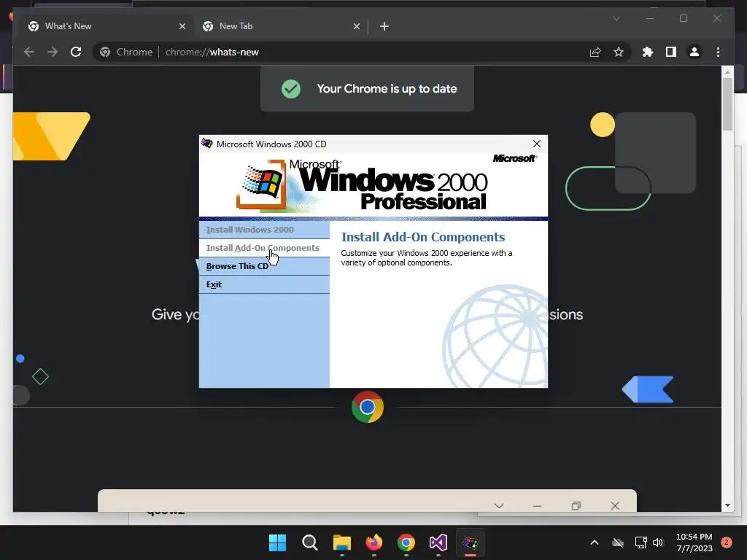The image size is (747, 560).
Task: Open the volume tray icon
Action: [658, 542]
